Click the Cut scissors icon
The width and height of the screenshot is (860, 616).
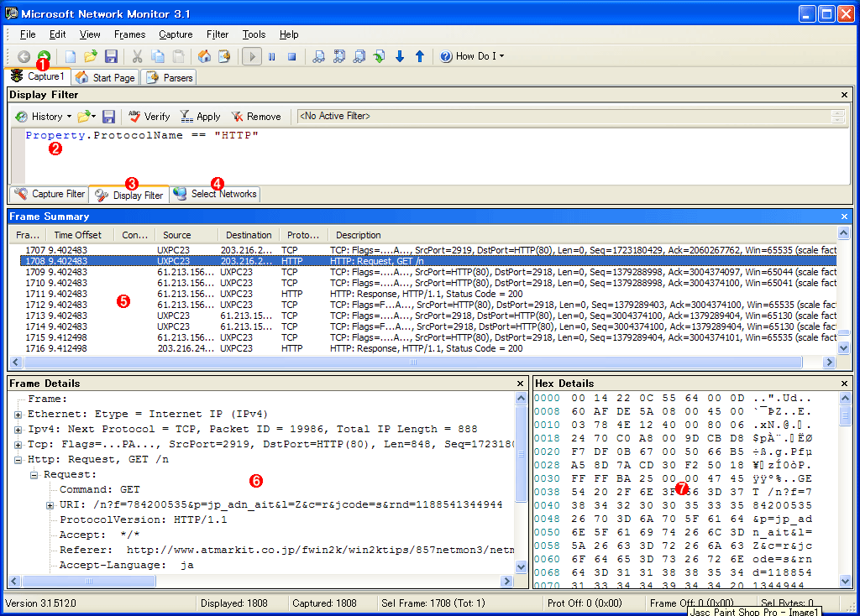coord(137,56)
